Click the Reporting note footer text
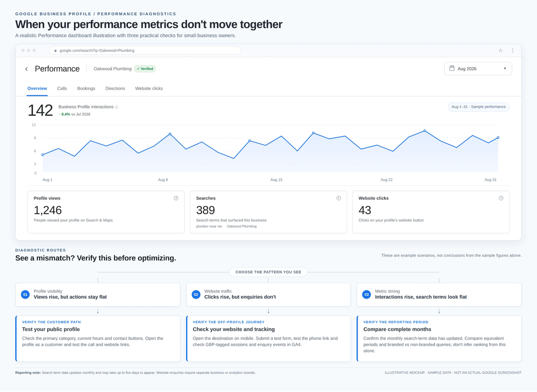Viewport: 537px width, 392px height. pyautogui.click(x=135, y=373)
